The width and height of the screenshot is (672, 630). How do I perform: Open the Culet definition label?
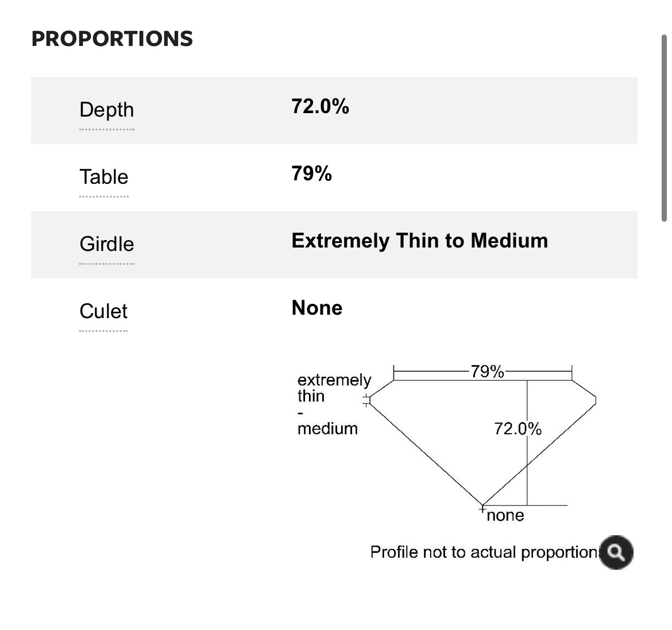[x=103, y=311]
